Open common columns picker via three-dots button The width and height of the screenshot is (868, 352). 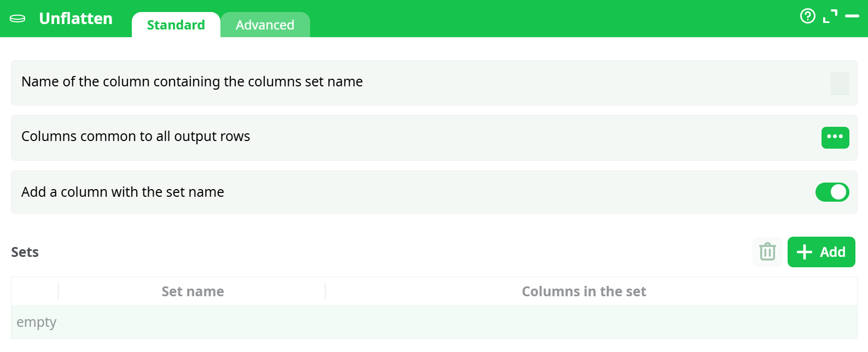pyautogui.click(x=835, y=137)
